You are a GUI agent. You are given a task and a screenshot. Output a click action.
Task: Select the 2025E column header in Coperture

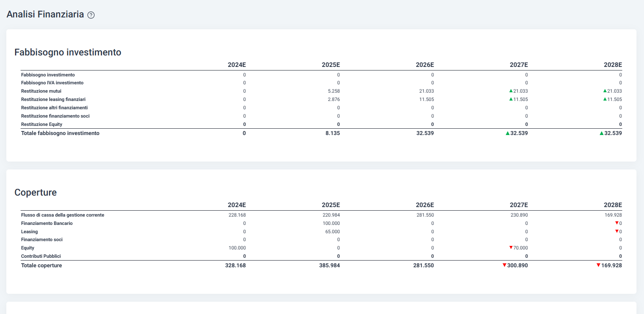coord(331,205)
